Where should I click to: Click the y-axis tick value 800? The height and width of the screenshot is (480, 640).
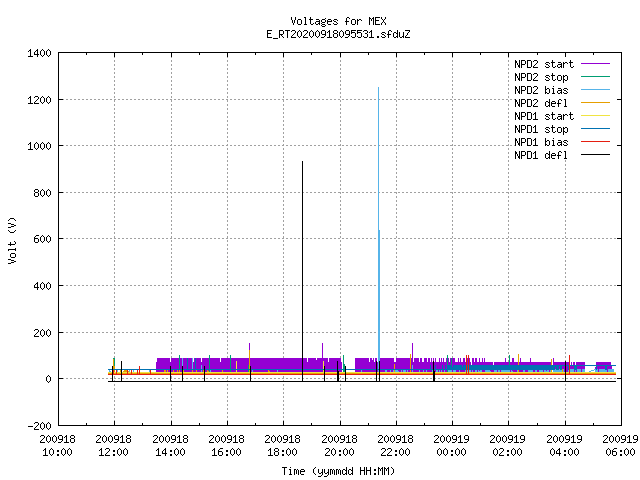pyautogui.click(x=42, y=193)
